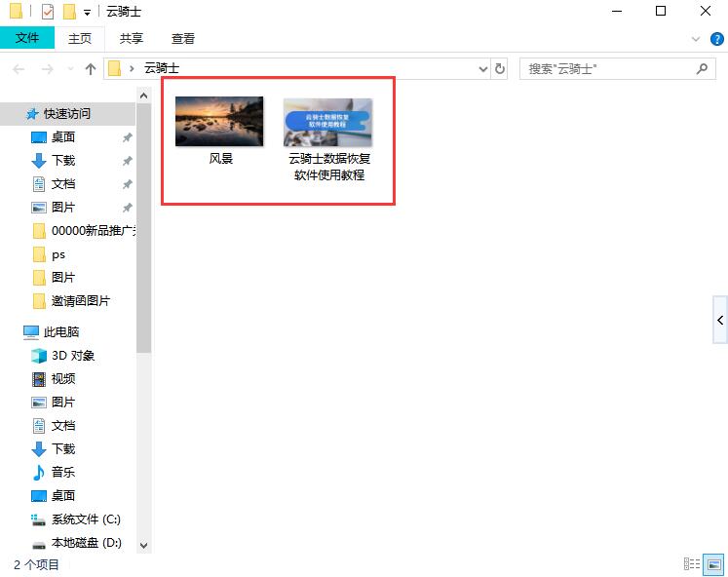This screenshot has height=577, width=728.
Task: Switch to details view layout icon
Action: click(692, 564)
